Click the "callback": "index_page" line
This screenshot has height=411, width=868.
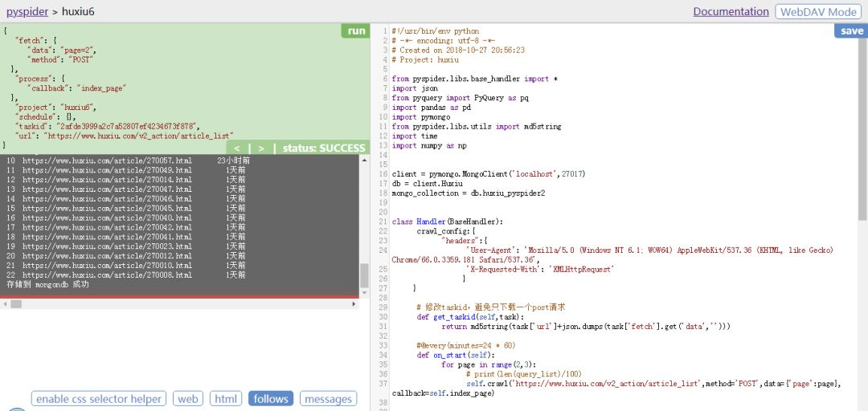[x=76, y=87]
